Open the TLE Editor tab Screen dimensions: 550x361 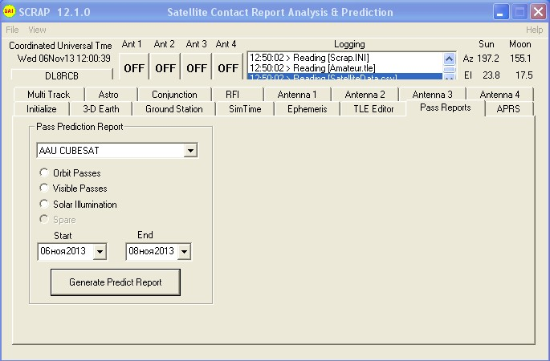pos(374,109)
